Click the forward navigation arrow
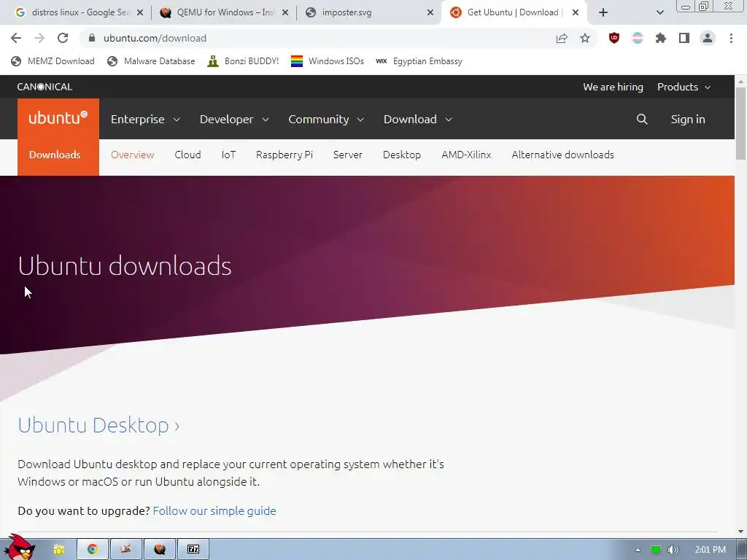 pos(39,38)
